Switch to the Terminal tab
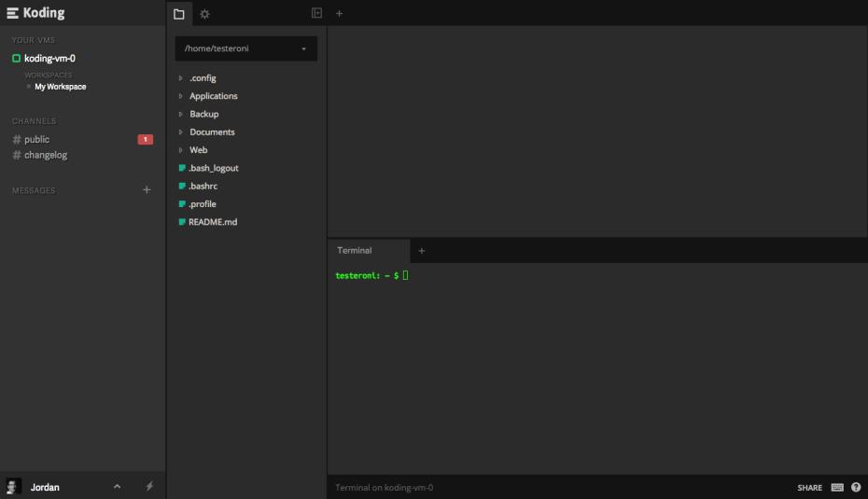868x499 pixels. tap(369, 251)
